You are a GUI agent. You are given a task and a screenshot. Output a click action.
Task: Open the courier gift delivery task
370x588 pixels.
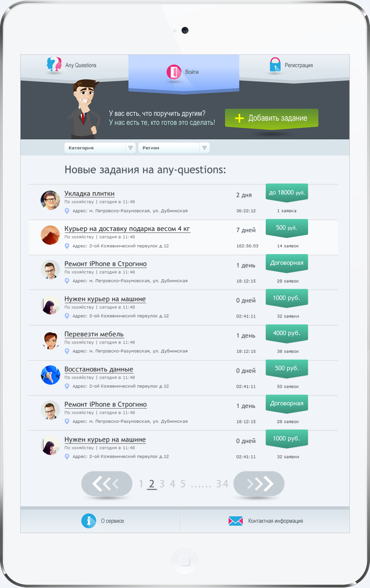pyautogui.click(x=127, y=229)
